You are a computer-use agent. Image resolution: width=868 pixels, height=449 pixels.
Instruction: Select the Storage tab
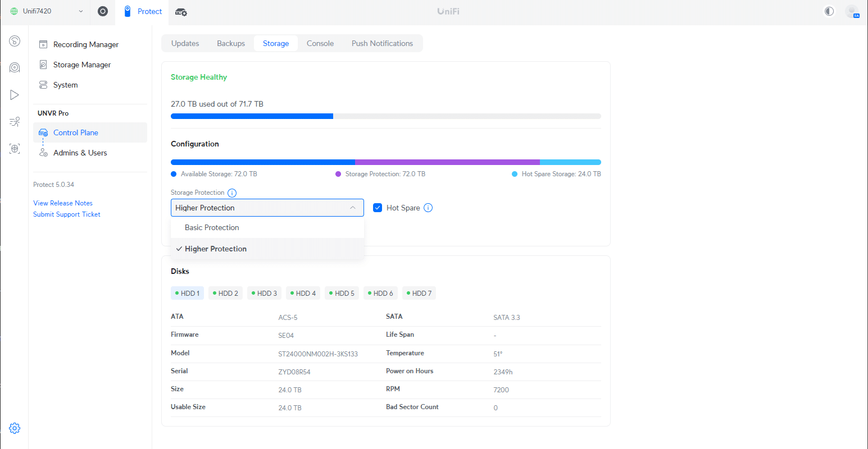click(276, 43)
